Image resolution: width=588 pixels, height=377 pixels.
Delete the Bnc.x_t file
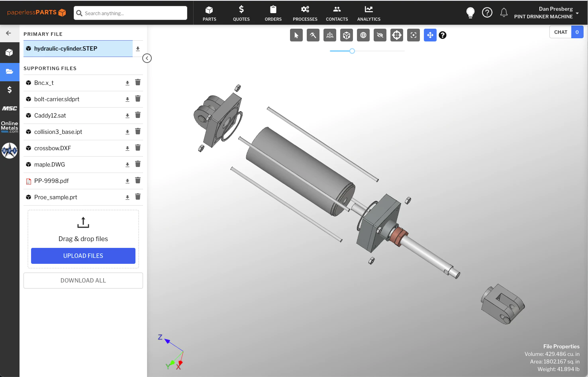coord(138,82)
